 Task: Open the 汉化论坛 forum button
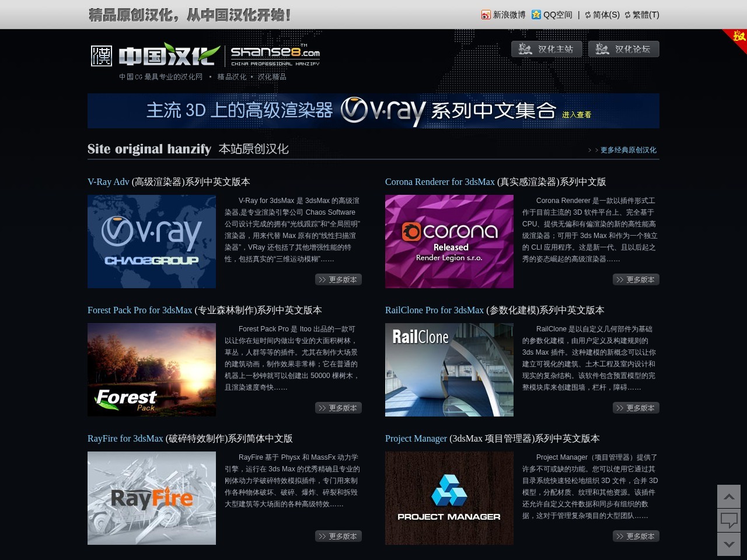point(624,49)
